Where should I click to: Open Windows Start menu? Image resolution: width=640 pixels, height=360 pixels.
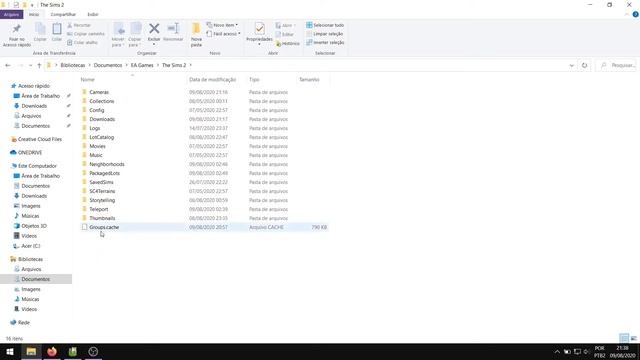[10, 351]
